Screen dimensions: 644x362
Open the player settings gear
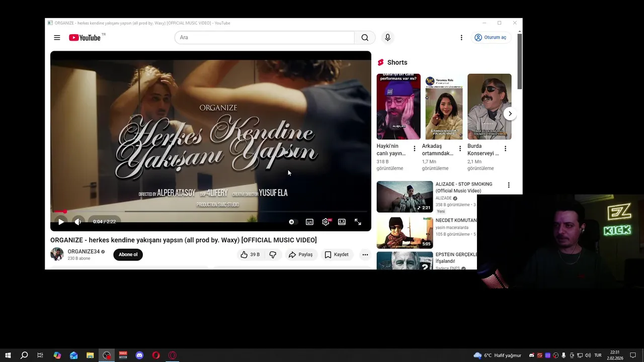(326, 222)
